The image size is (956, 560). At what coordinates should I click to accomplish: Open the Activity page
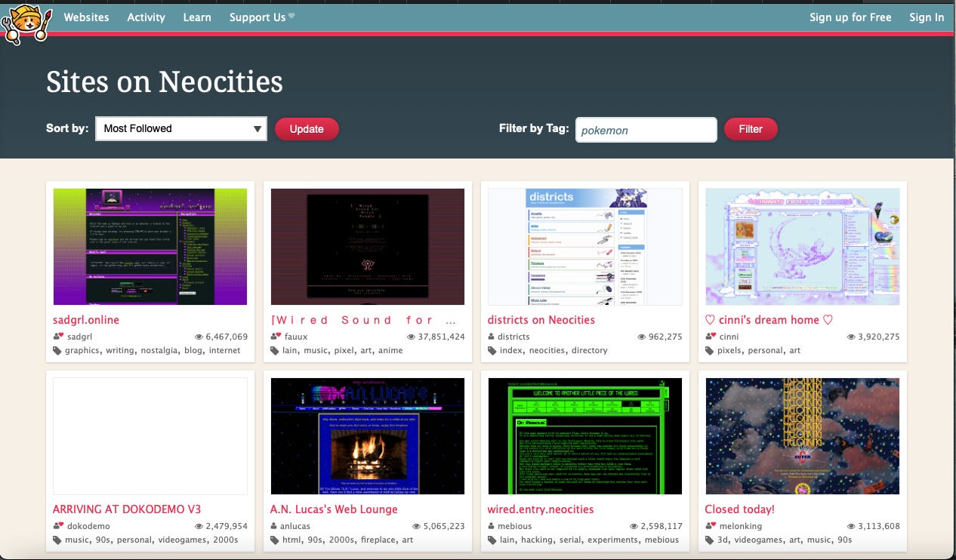pos(146,17)
